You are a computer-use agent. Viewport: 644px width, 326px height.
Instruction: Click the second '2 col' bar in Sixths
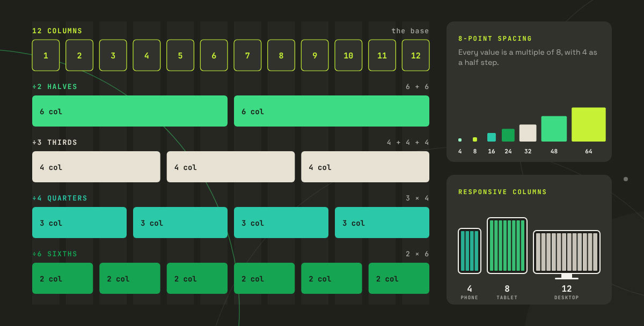point(130,278)
